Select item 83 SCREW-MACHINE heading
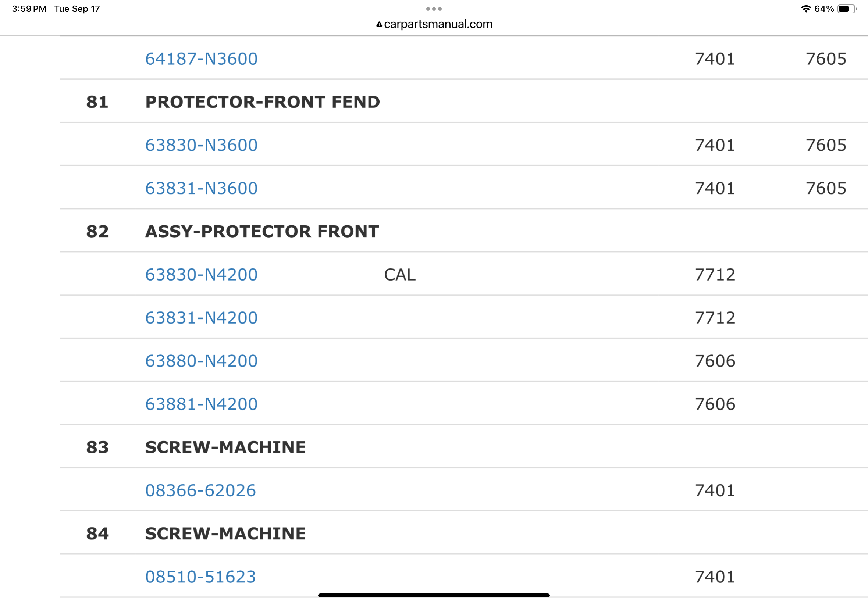The height and width of the screenshot is (603, 868). (x=225, y=447)
